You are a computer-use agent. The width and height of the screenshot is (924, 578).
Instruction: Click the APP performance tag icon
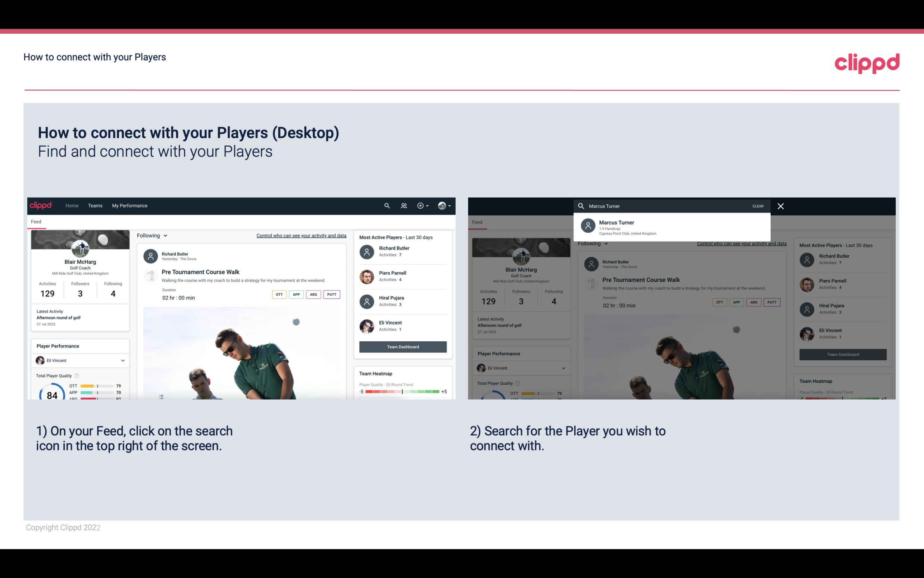coord(296,294)
